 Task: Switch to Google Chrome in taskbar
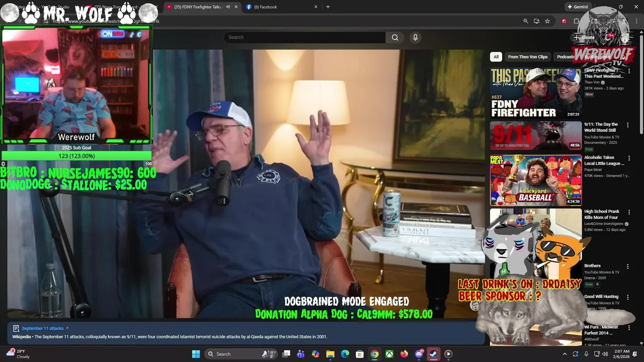click(374, 354)
